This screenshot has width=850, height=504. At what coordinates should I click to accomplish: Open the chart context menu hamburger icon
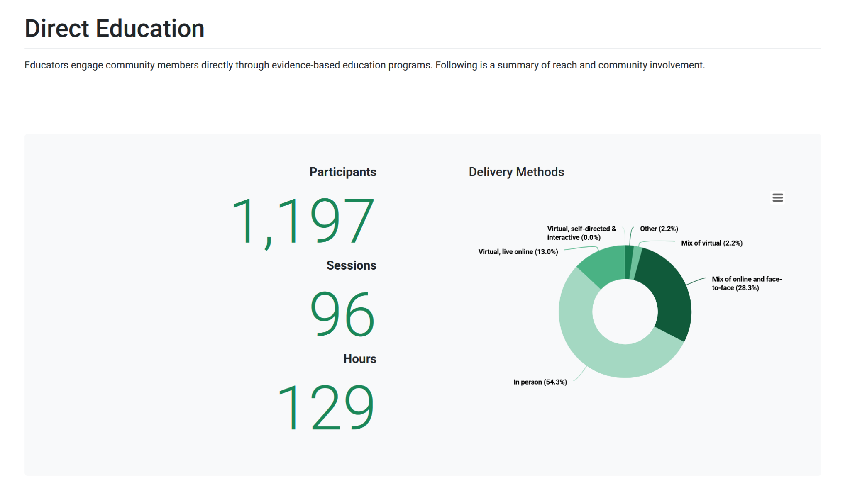tap(777, 197)
